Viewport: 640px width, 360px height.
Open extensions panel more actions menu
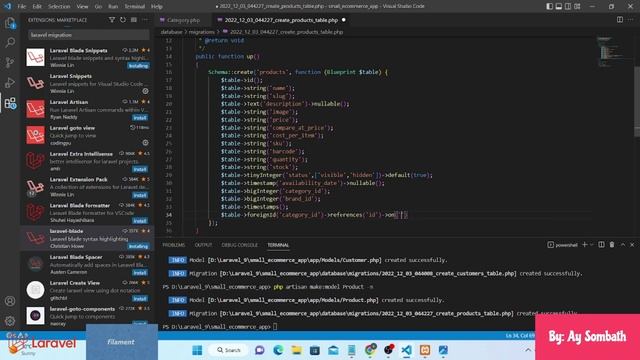[145, 20]
